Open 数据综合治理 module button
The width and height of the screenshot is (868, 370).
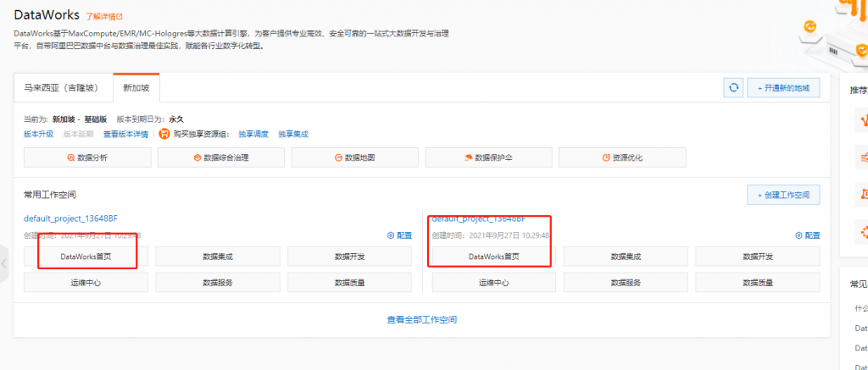pos(221,157)
